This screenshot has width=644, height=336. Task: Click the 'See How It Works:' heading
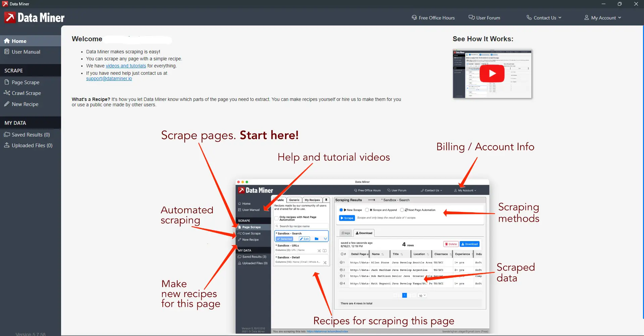tap(483, 39)
